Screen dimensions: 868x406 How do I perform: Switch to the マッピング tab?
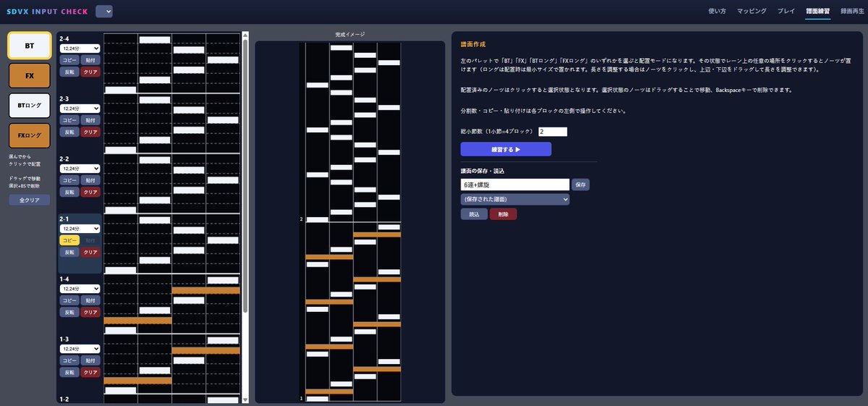[752, 12]
